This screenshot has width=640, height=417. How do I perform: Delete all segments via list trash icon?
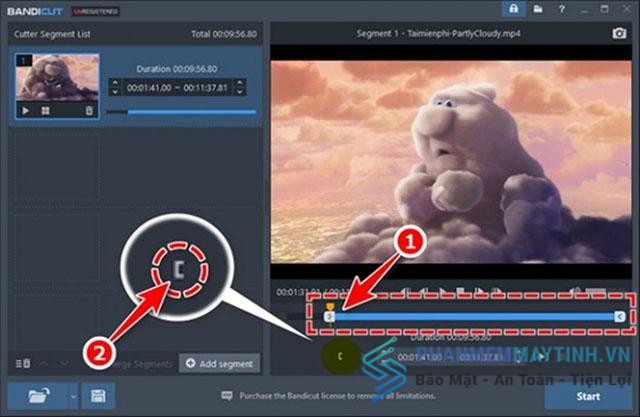[x=23, y=363]
